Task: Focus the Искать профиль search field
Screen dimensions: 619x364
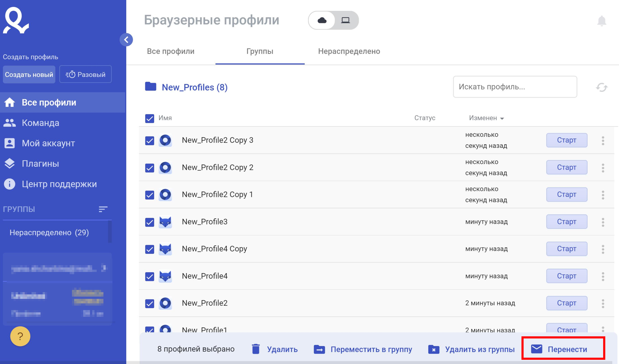Action: [x=515, y=87]
